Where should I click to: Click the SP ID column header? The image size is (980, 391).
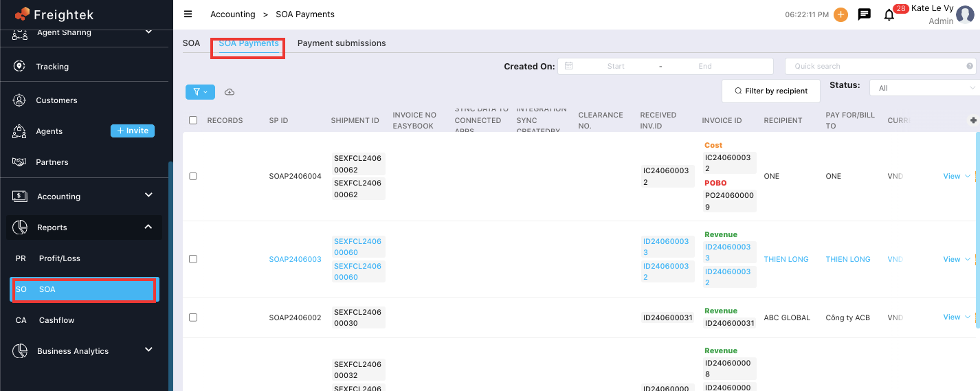[278, 120]
